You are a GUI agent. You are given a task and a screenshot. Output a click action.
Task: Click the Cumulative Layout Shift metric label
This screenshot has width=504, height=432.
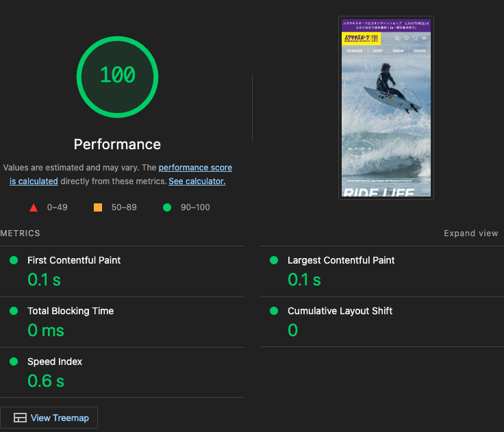click(x=340, y=311)
